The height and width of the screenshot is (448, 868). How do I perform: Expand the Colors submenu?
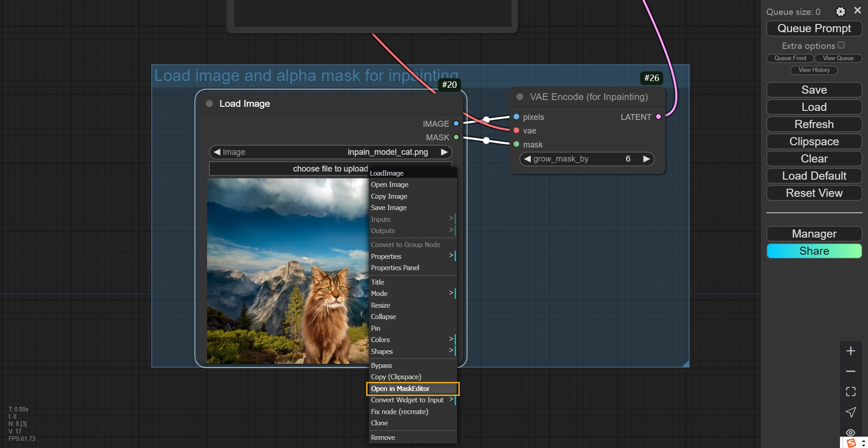(x=413, y=339)
